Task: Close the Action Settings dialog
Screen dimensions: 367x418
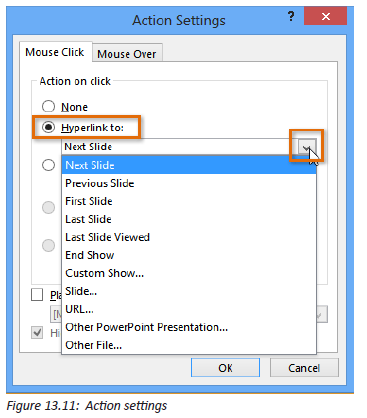Action: [325, 16]
